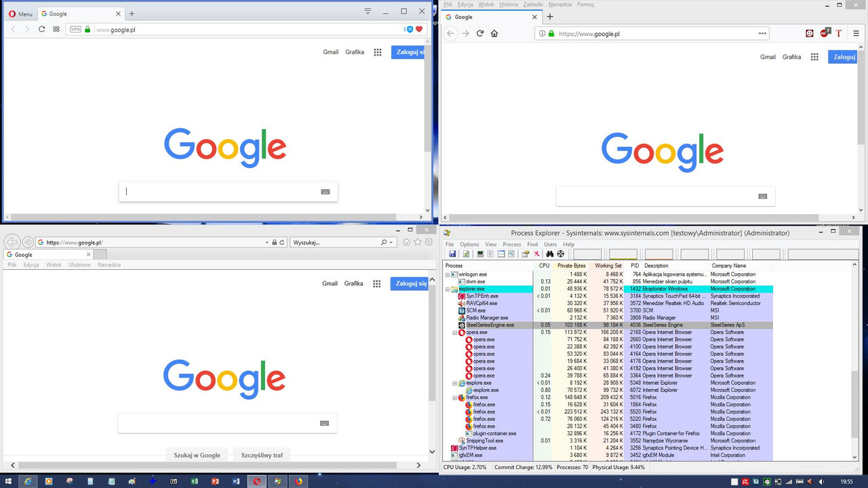Click the CPU usage graph in Process Explorer toolbar
This screenshot has height=488, width=868.
point(587,254)
